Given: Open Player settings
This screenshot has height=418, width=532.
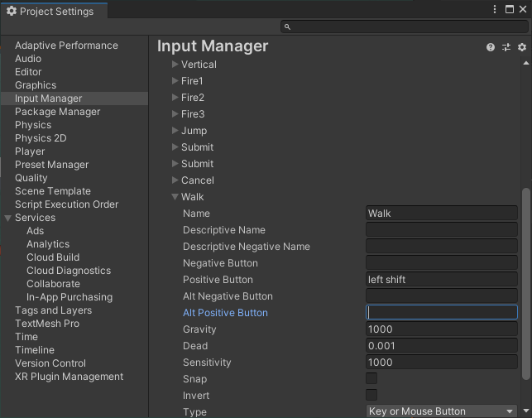Looking at the screenshot, I should point(30,151).
